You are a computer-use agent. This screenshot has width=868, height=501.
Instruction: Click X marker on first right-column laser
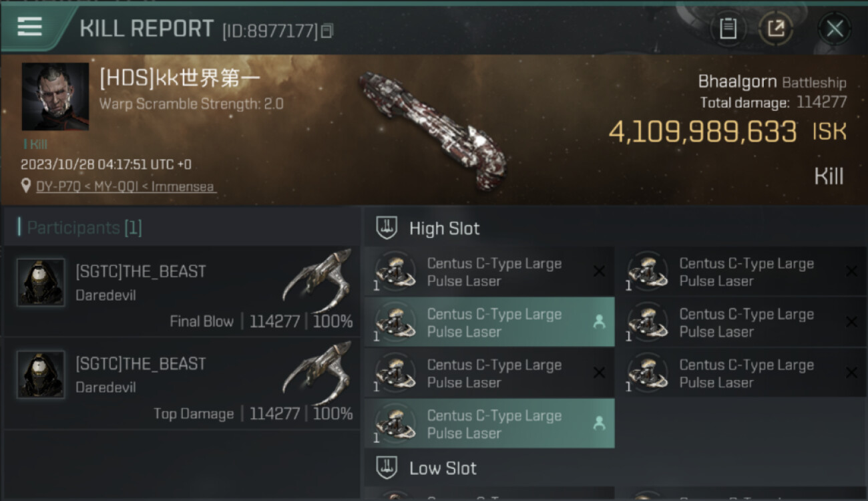[851, 271]
